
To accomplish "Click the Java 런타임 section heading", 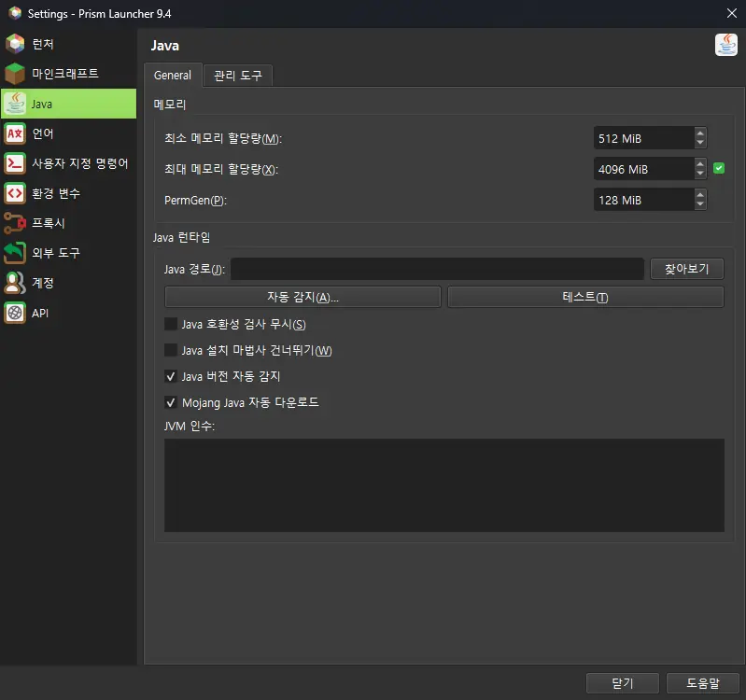I will pos(182,237).
